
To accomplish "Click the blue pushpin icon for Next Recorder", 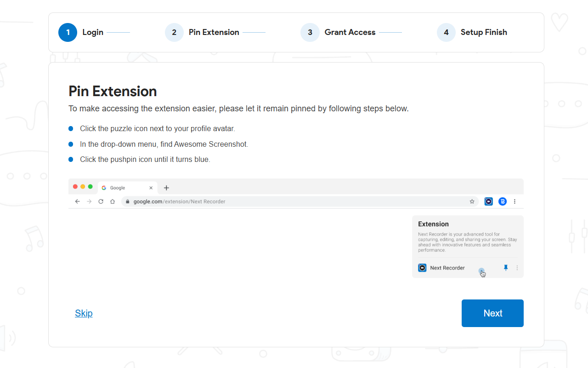I will coord(505,267).
